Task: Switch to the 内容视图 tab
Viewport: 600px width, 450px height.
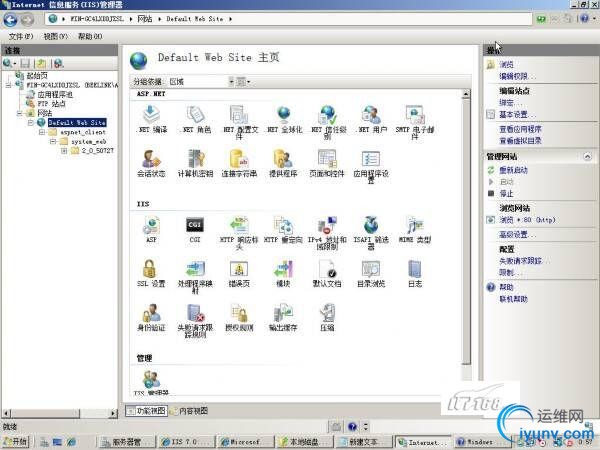Action: click(189, 411)
